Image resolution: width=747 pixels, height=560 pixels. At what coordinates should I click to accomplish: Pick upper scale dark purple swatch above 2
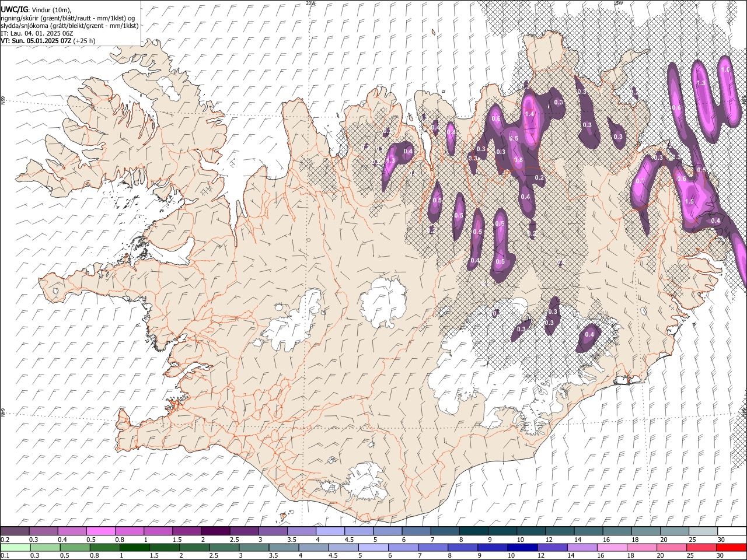(215, 531)
